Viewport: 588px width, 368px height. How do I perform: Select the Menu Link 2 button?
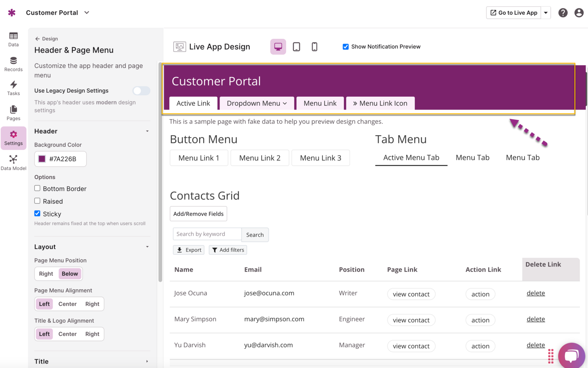[260, 158]
